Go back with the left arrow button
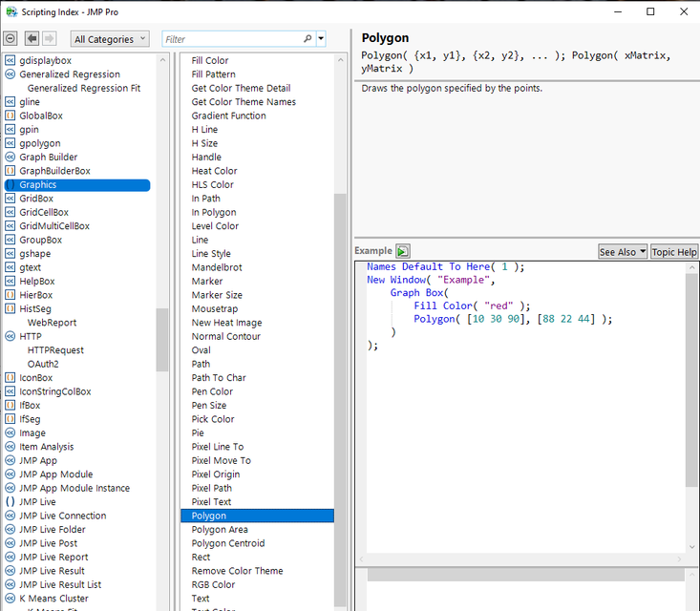 [32, 39]
